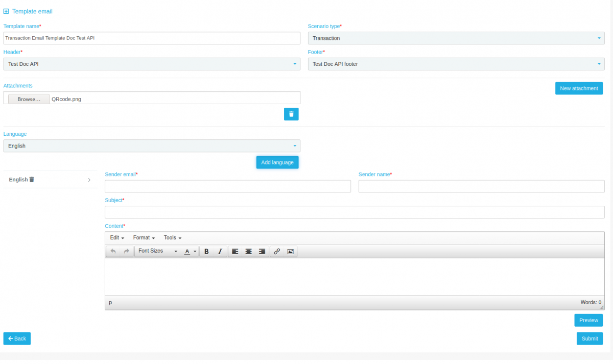The height and width of the screenshot is (364, 613).
Task: Open the Footer dropdown
Action: 456,64
